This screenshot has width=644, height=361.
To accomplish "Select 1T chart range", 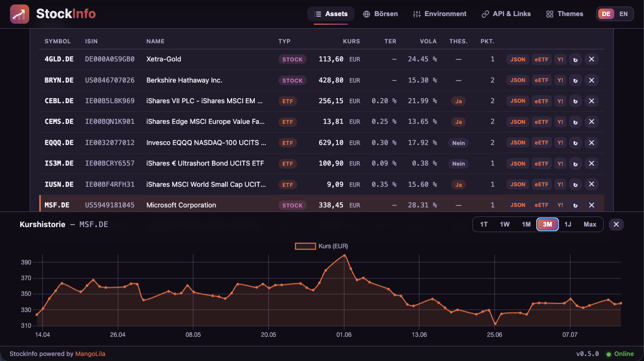I will coord(484,224).
